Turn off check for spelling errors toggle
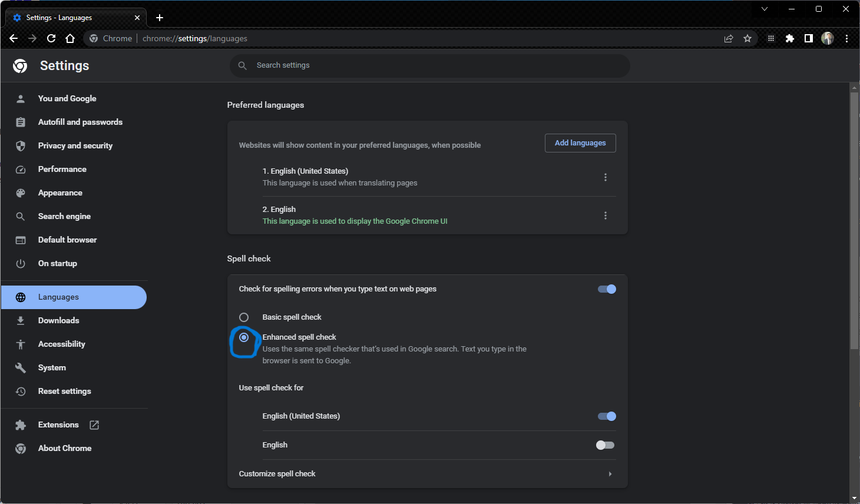Image resolution: width=860 pixels, height=504 pixels. point(606,289)
